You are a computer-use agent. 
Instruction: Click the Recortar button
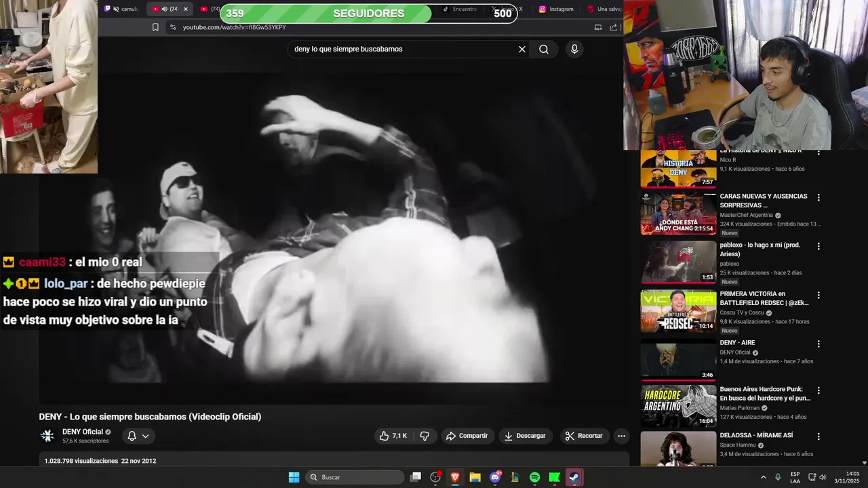click(x=584, y=436)
